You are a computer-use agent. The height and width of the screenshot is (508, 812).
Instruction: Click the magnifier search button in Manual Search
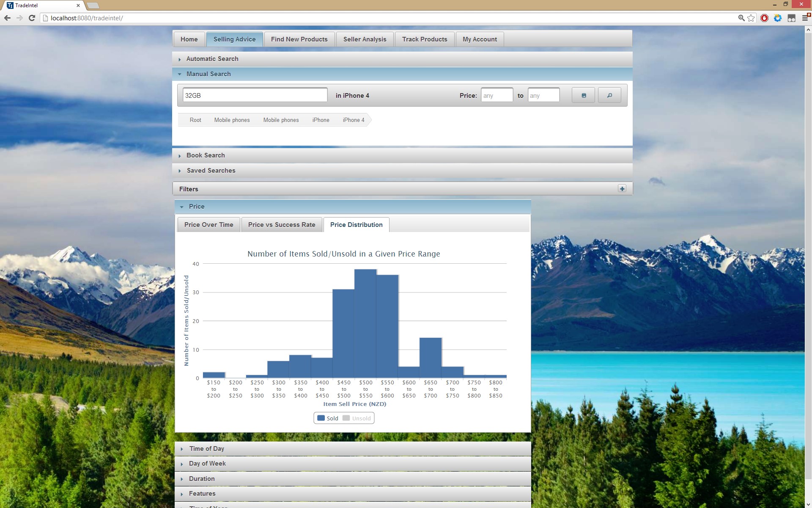click(609, 95)
